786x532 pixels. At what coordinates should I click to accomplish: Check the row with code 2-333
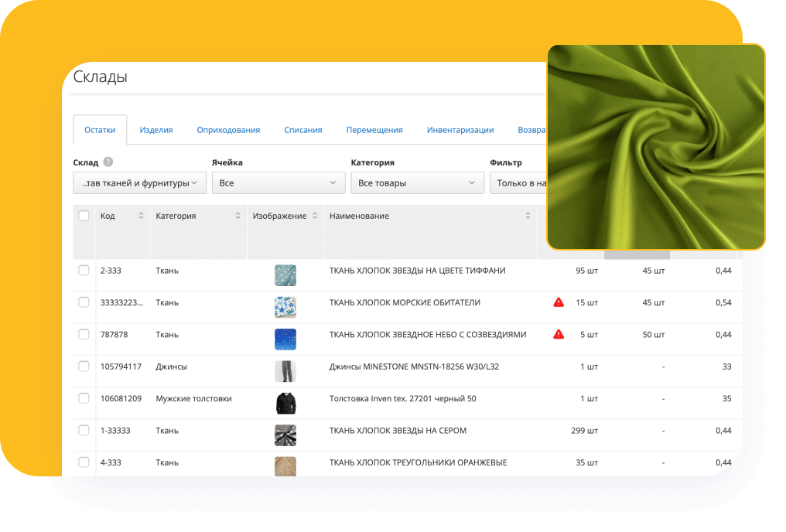click(84, 271)
